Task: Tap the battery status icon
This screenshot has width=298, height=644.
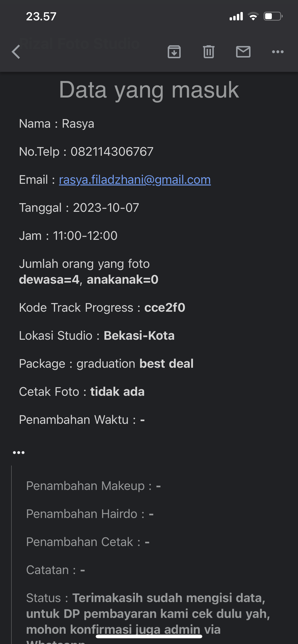Action: tap(273, 17)
